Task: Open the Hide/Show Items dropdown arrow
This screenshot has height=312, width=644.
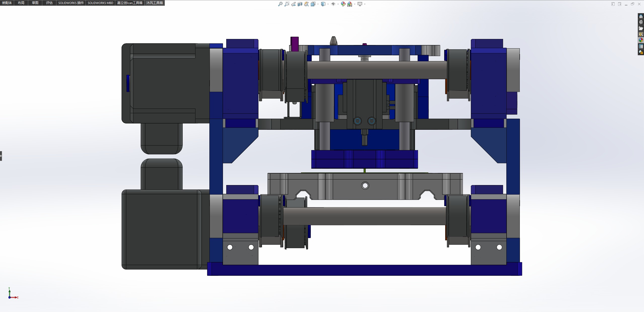Action: point(338,4)
